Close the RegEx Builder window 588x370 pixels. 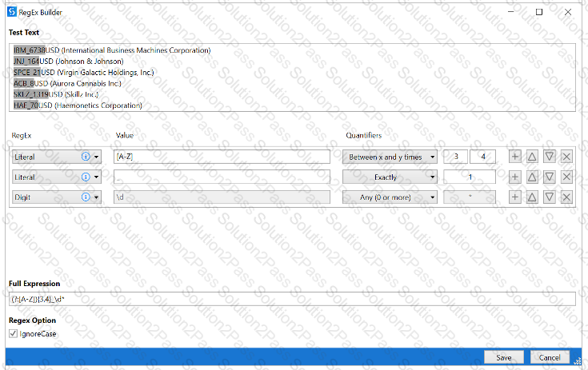pyautogui.click(x=568, y=12)
